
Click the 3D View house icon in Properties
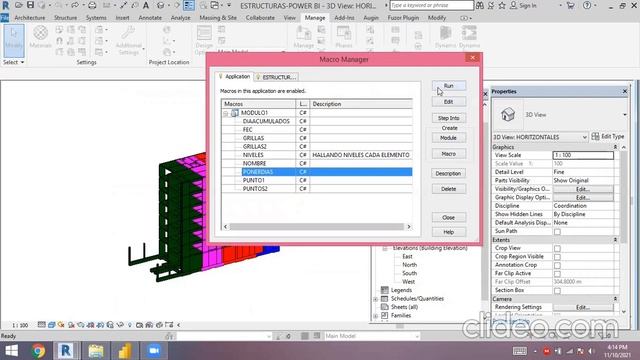click(508, 115)
